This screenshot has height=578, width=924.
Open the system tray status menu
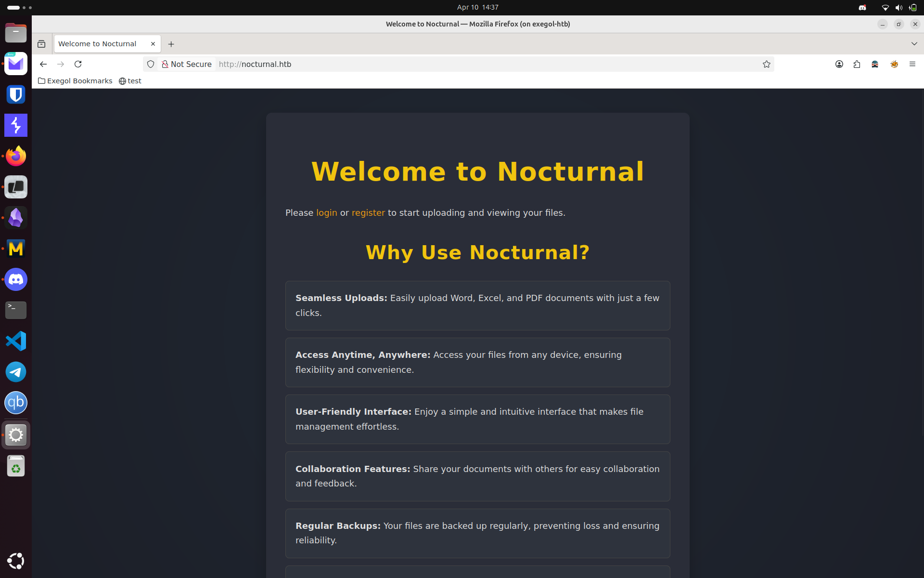pos(898,7)
